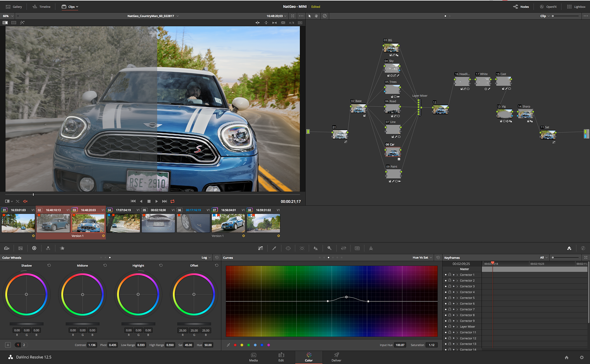Toggle the Timeline panel
590x364 pixels.
click(41, 7)
